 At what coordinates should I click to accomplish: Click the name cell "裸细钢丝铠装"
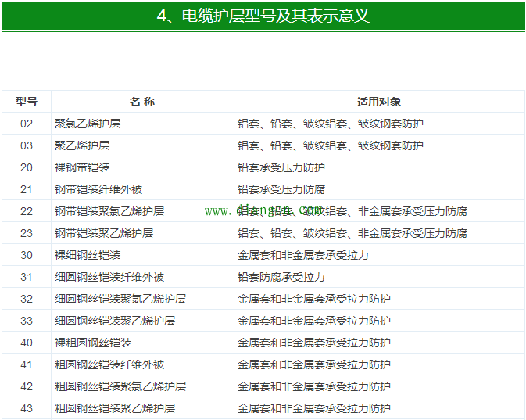(88, 255)
